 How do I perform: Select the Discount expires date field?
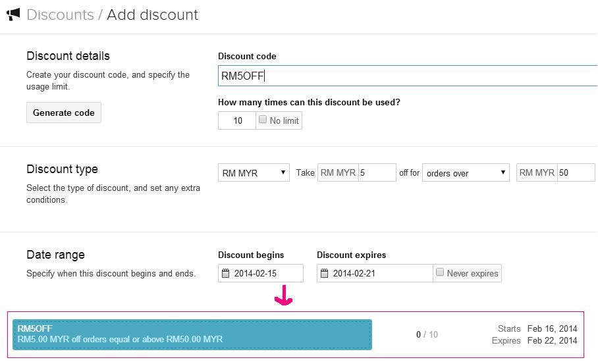point(375,273)
